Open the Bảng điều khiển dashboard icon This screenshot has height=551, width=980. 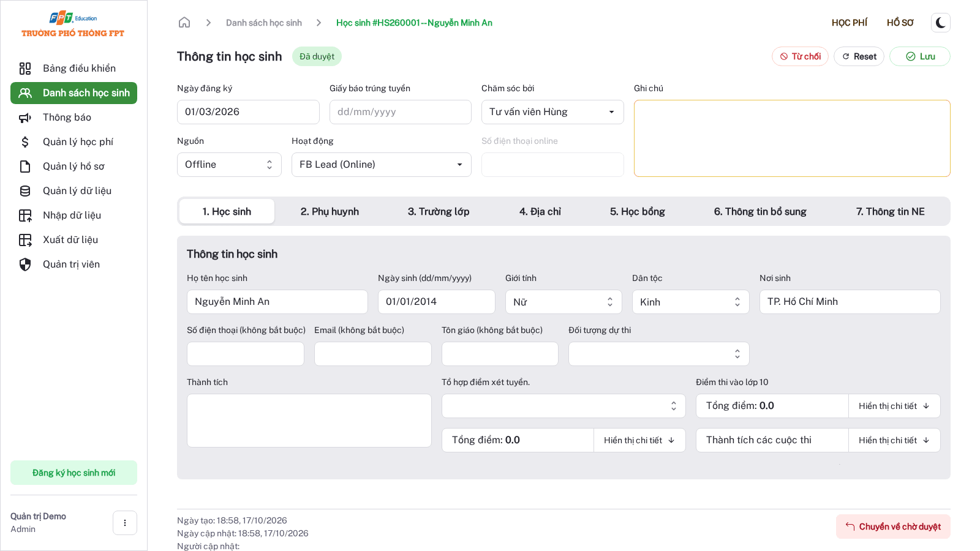(25, 68)
